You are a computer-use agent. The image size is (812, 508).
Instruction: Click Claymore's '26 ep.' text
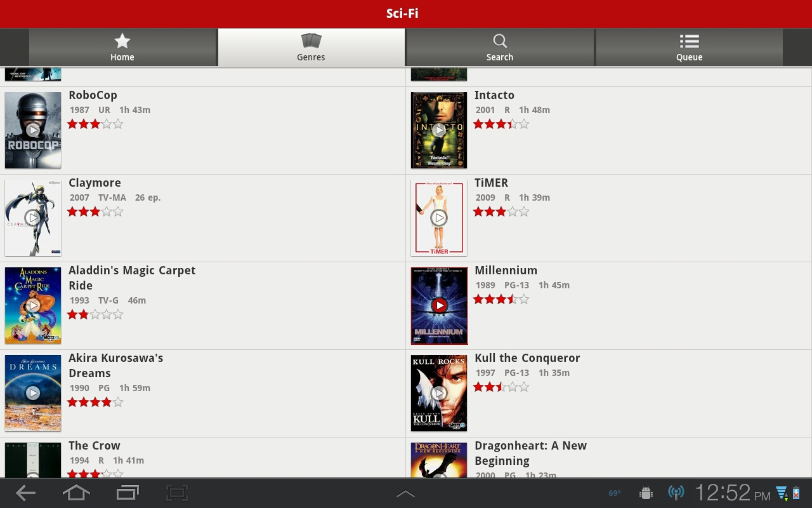148,197
